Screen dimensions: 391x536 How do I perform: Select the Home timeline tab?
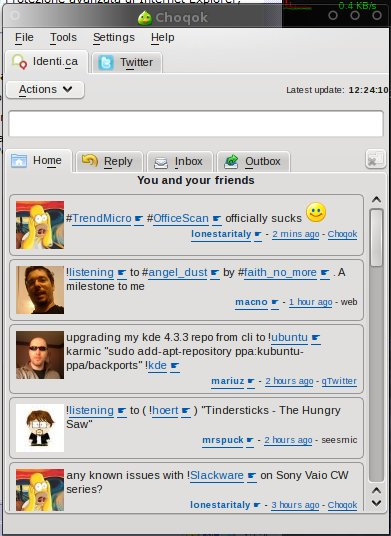pyautogui.click(x=38, y=160)
